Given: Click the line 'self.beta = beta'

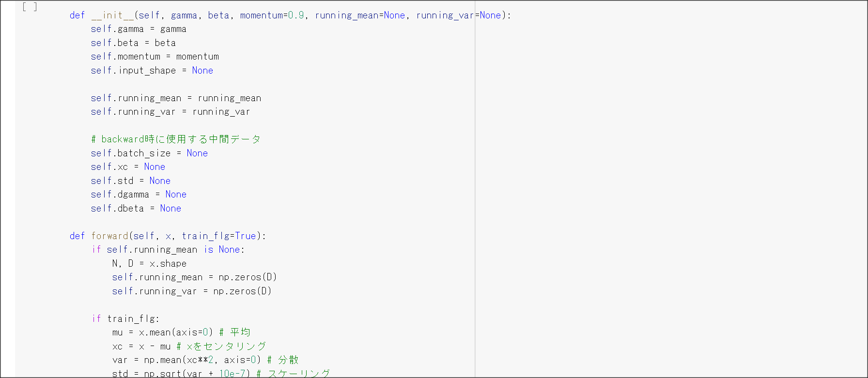Looking at the screenshot, I should (133, 43).
